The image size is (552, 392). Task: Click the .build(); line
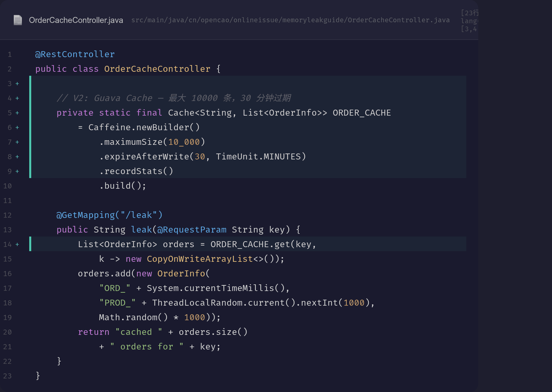(x=123, y=186)
